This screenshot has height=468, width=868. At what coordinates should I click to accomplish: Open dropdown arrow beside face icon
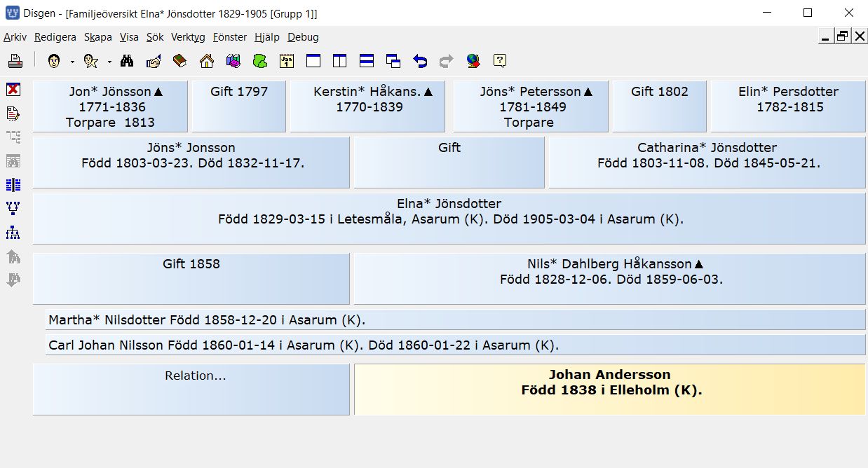(x=72, y=62)
